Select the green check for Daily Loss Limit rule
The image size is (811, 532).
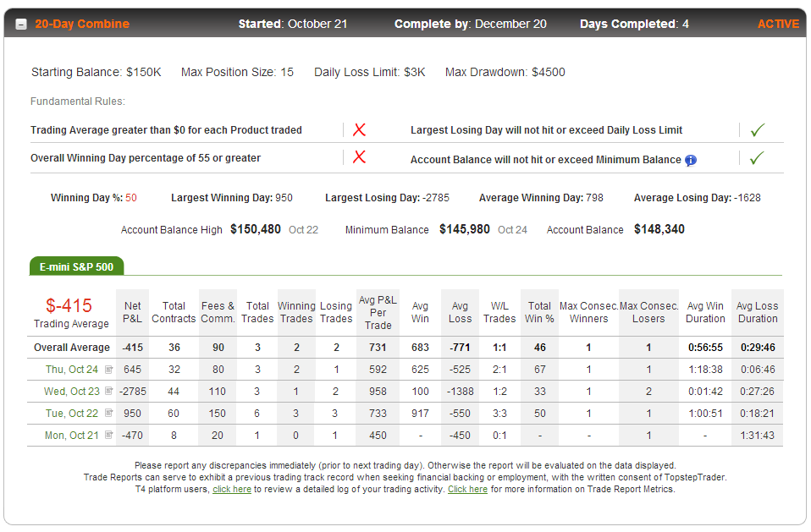757,130
